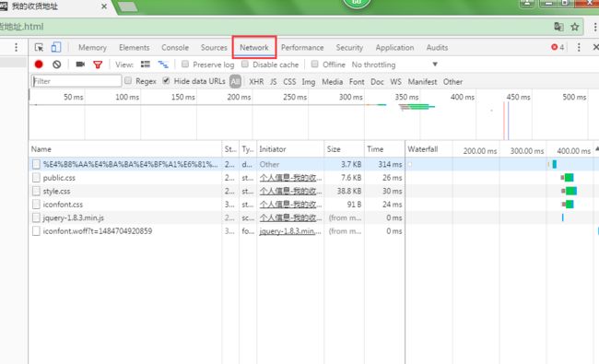Filter requests by Media

click(332, 82)
